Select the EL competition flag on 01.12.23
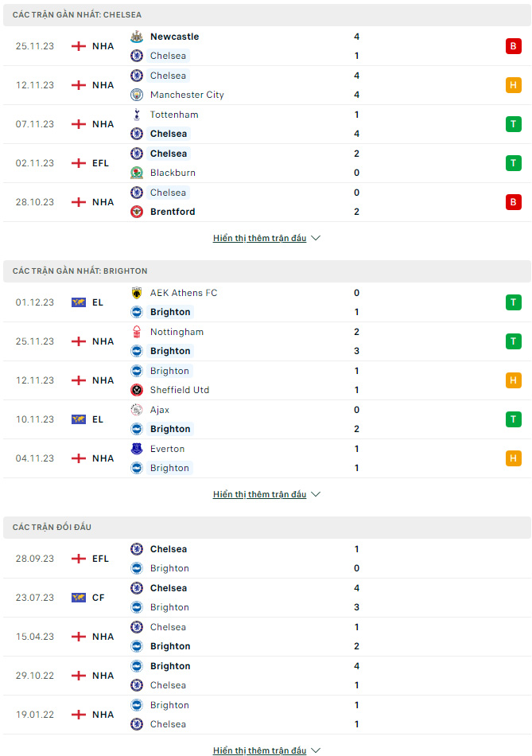 click(79, 302)
